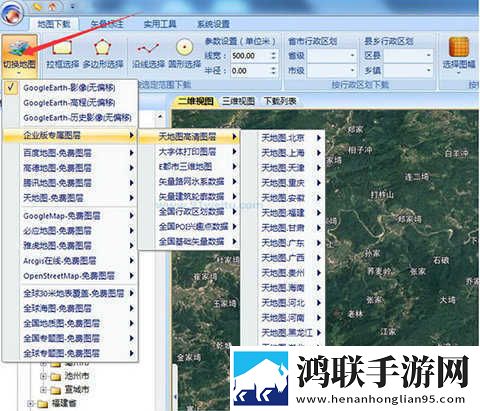
Task: Choose 天地图-河南 from the submenu
Action: point(283,317)
